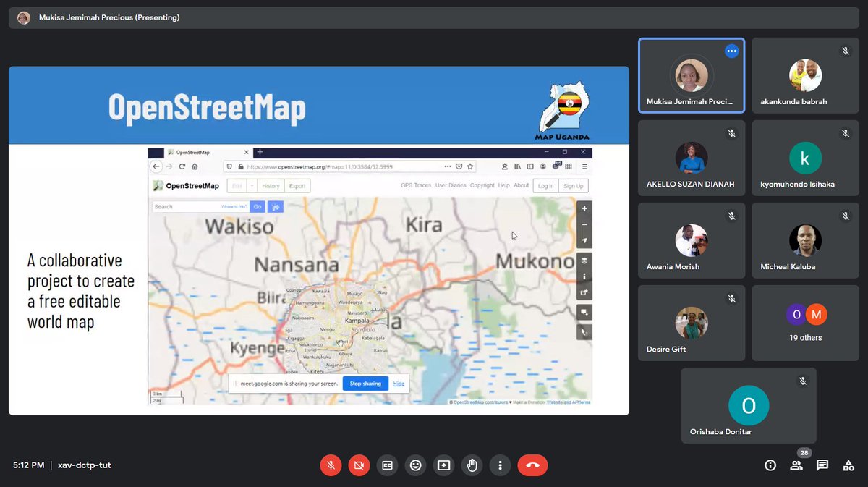Select AKELLO SUZAN DIANAH participant tile
This screenshot has width=868, height=487.
(692, 158)
